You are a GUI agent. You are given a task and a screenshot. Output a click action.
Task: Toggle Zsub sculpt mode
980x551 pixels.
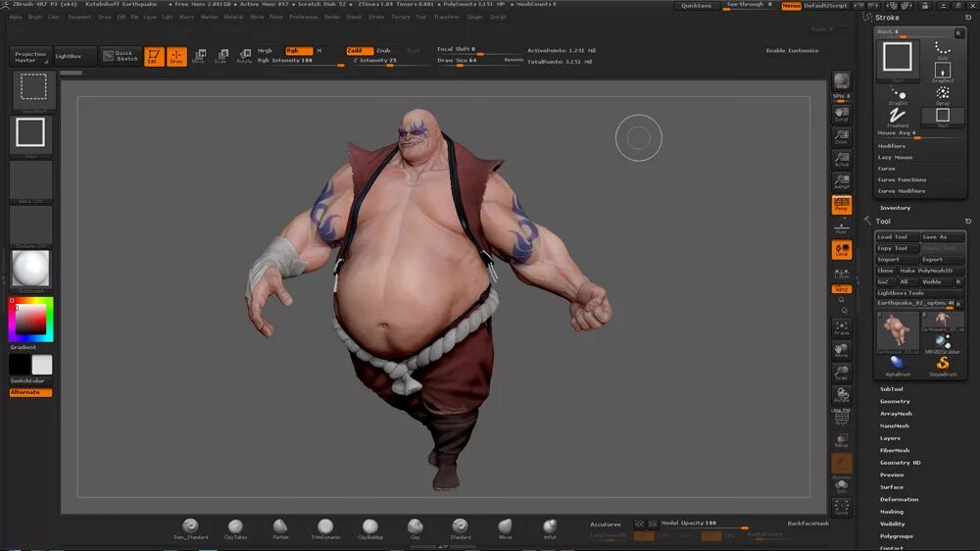click(x=384, y=51)
